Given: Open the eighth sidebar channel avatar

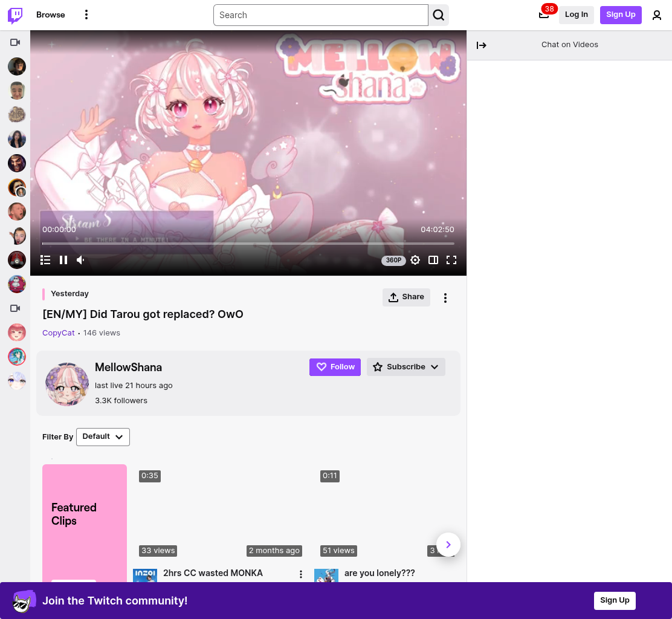Looking at the screenshot, I should pos(17,236).
